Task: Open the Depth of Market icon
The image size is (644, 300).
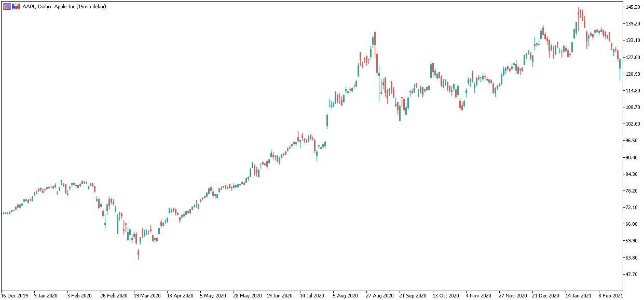Action: pos(16,7)
